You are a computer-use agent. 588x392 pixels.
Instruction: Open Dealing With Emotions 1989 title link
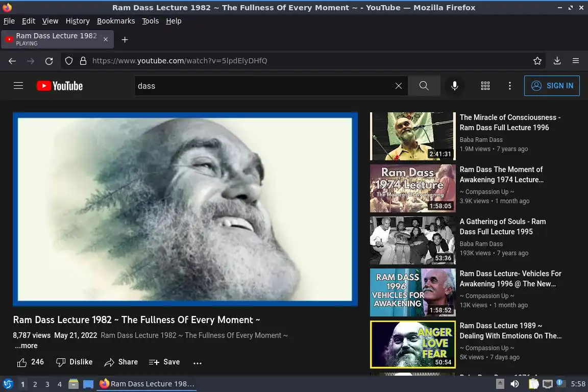click(x=511, y=331)
